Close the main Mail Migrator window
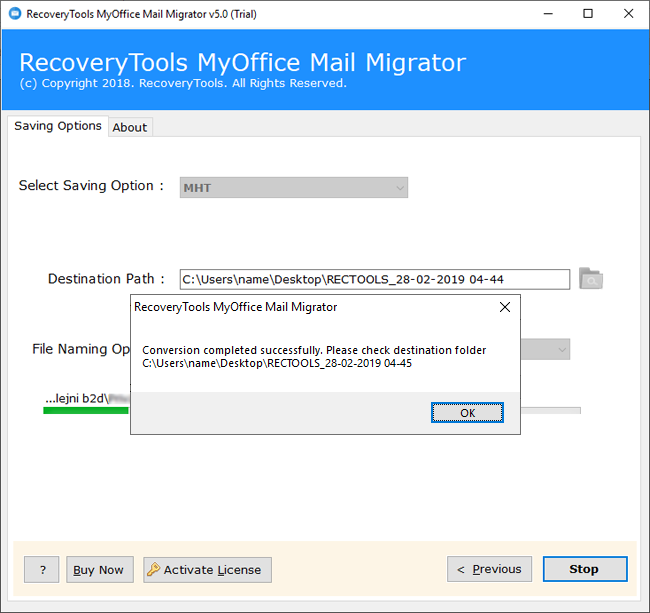Viewport: 650px width, 613px height. click(628, 14)
